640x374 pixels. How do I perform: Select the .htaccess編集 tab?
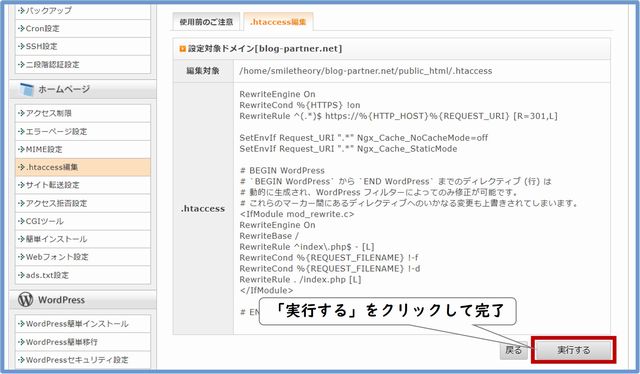click(x=278, y=22)
